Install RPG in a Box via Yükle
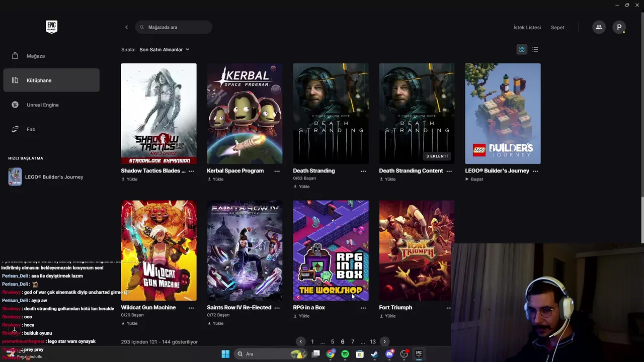Viewport: 644px width, 362px height. [301, 316]
